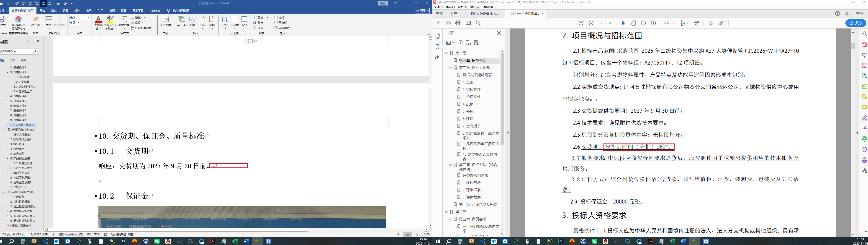Open the 边框 borders dropdown

[145, 18]
